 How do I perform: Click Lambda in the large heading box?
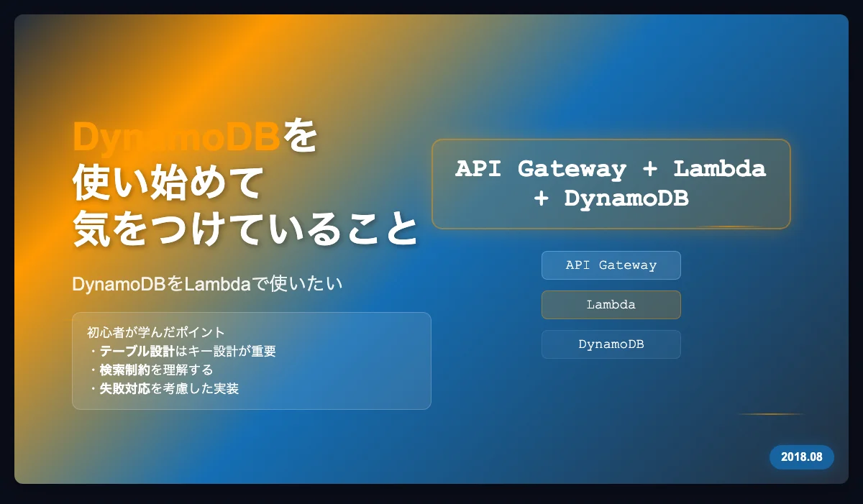click(x=719, y=169)
